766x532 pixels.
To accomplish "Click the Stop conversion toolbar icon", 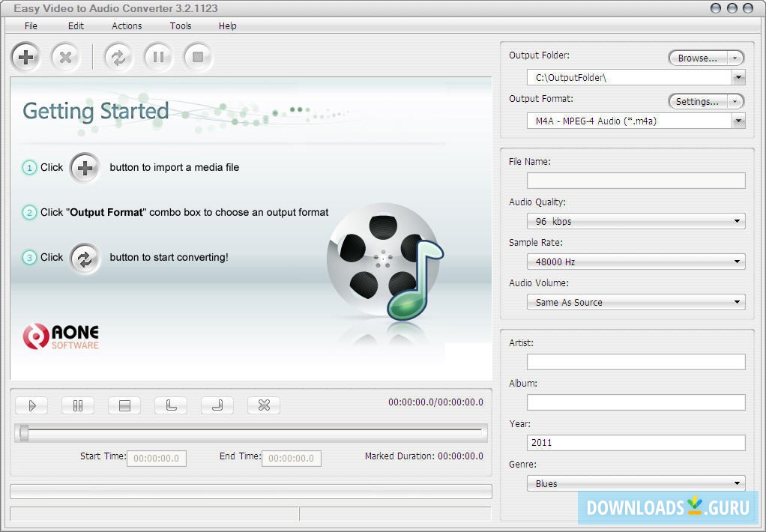I will [198, 57].
